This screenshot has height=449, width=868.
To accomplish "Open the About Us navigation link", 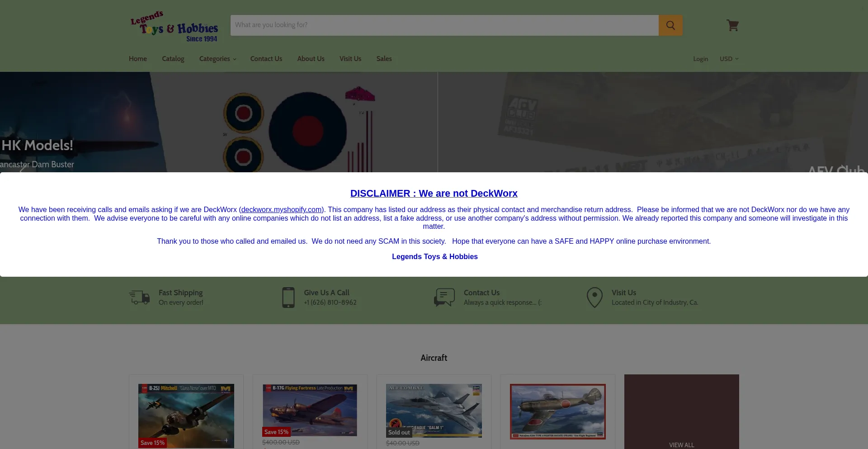I will pyautogui.click(x=311, y=59).
